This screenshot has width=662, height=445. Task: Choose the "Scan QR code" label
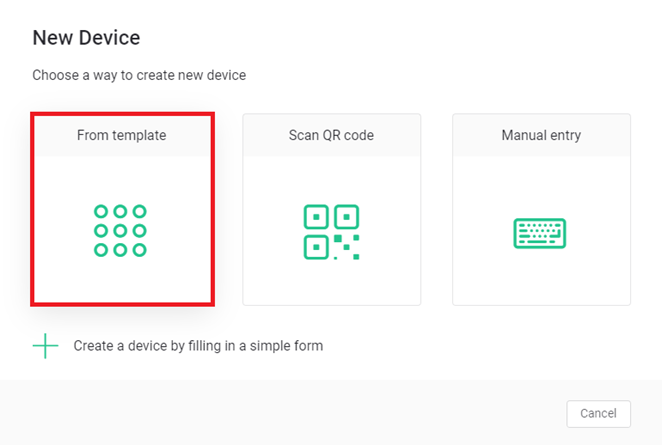click(331, 135)
